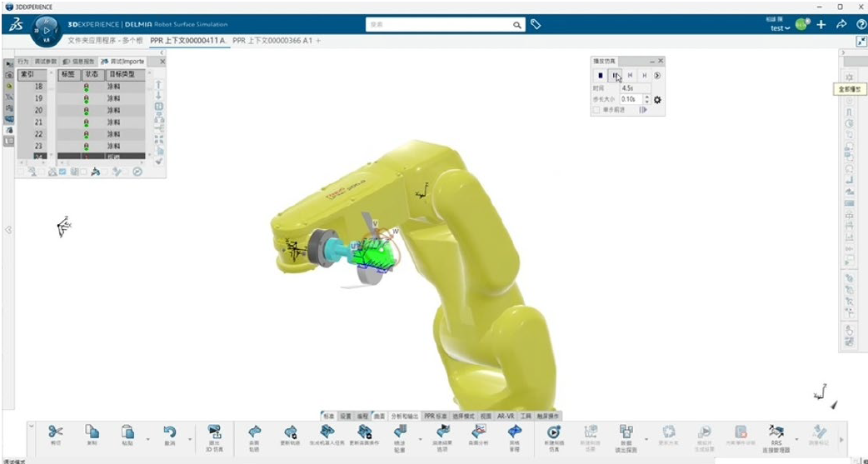
Task: Close the 调试 Importe panel with X
Action: pos(162,62)
